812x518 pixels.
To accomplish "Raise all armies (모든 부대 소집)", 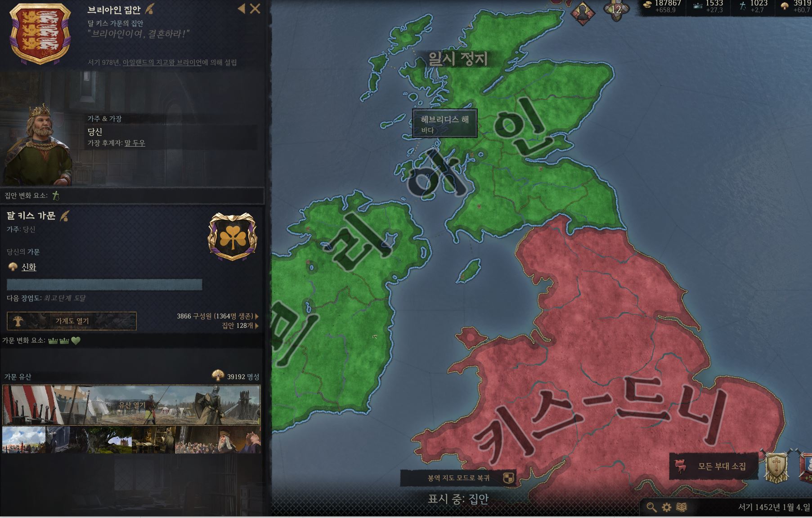I will pyautogui.click(x=714, y=466).
